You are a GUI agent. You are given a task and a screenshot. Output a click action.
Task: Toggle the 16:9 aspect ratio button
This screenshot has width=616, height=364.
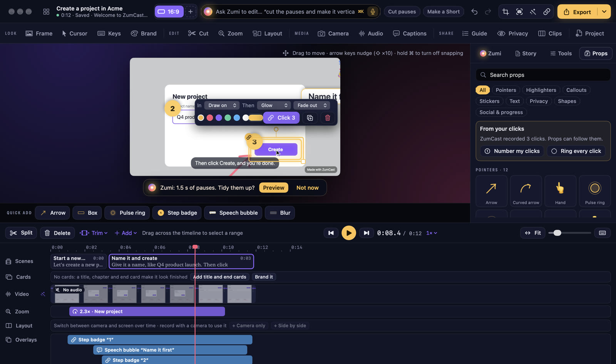click(x=169, y=12)
